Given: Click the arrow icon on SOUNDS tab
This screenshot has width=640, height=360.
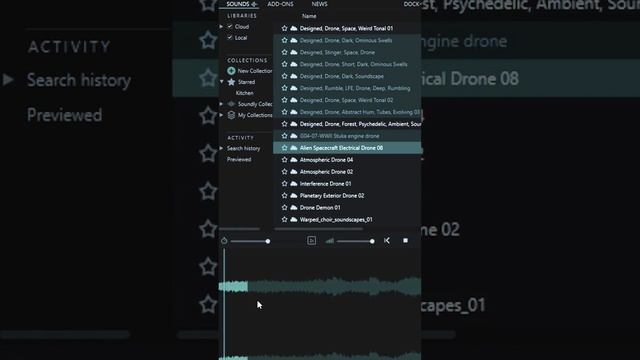Looking at the screenshot, I should click(254, 4).
